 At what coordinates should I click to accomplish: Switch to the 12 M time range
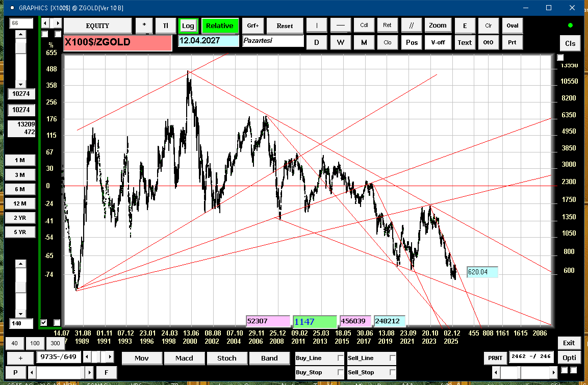click(x=20, y=203)
